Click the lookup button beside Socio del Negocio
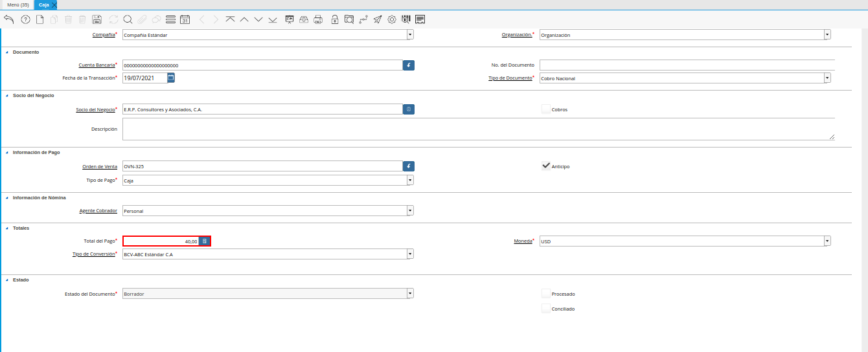868x352 pixels. tap(409, 109)
